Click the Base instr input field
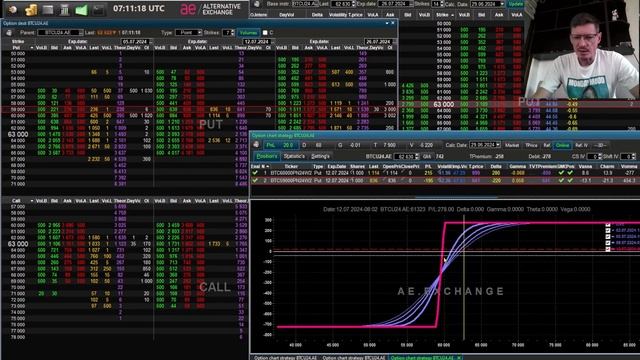 point(305,4)
